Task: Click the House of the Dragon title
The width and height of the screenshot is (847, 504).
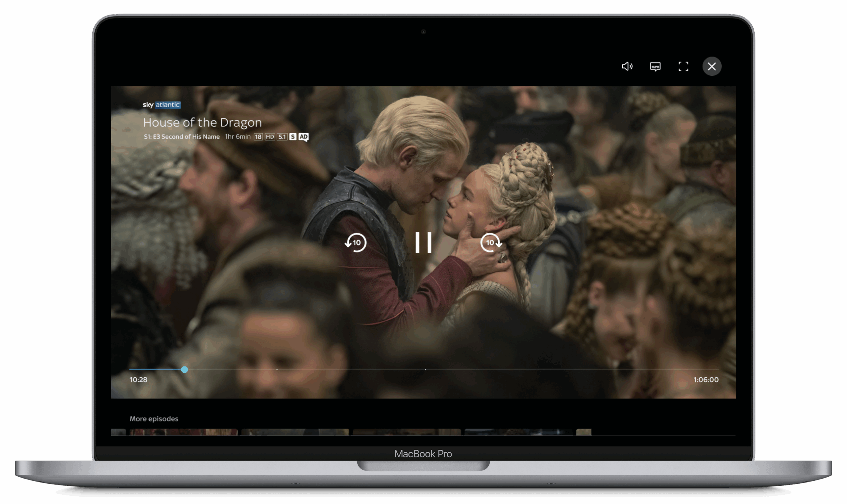Action: pos(202,122)
